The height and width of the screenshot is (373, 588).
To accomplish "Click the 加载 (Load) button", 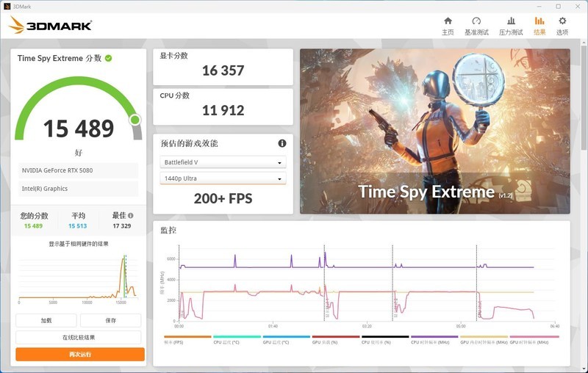I will coord(46,321).
